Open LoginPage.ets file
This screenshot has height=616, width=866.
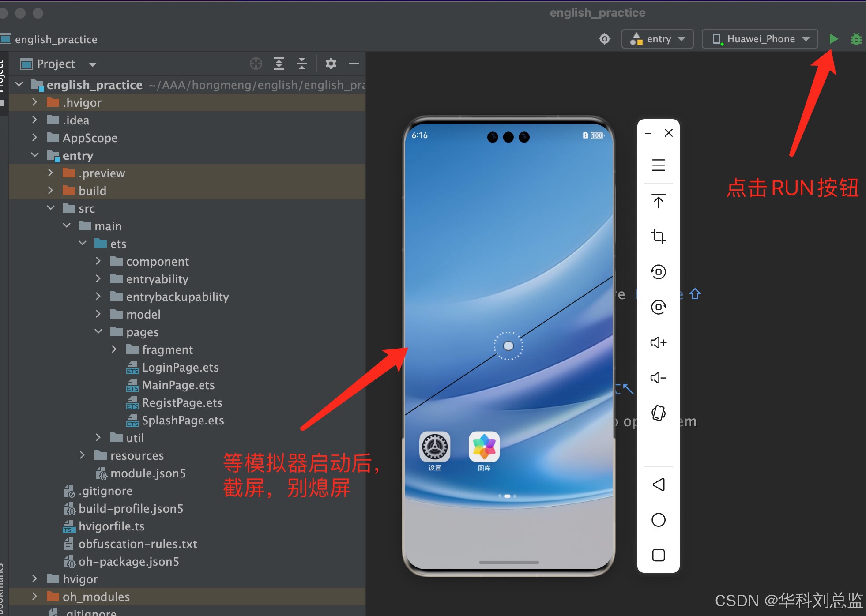180,368
